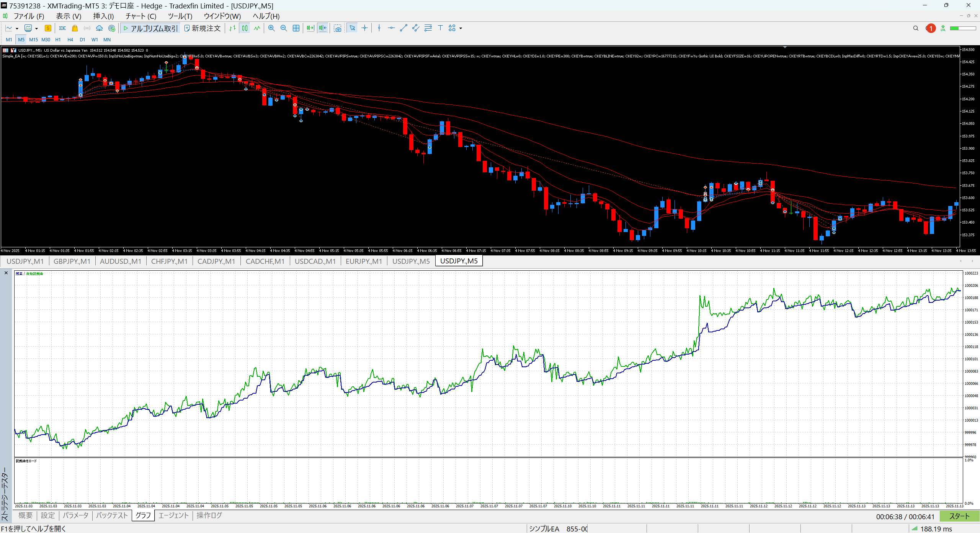
Task: Toggle algorithmic trading on or off
Action: (x=150, y=28)
